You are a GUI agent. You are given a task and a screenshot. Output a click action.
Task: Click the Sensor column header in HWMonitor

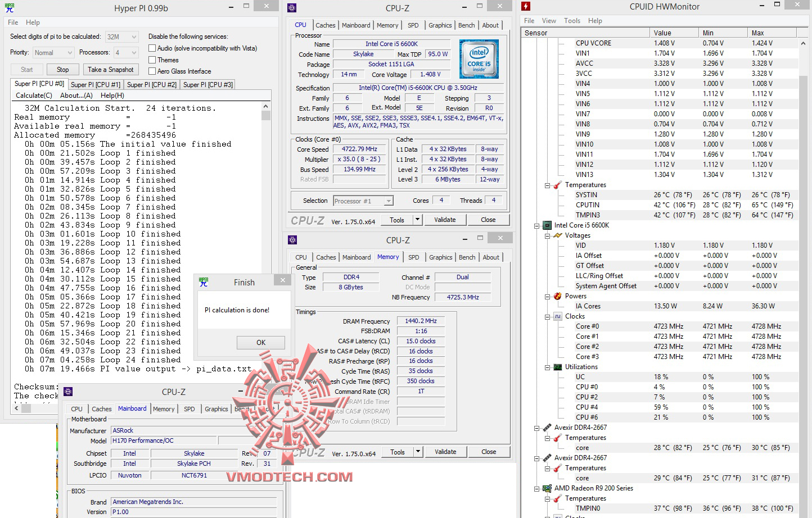pyautogui.click(x=585, y=33)
